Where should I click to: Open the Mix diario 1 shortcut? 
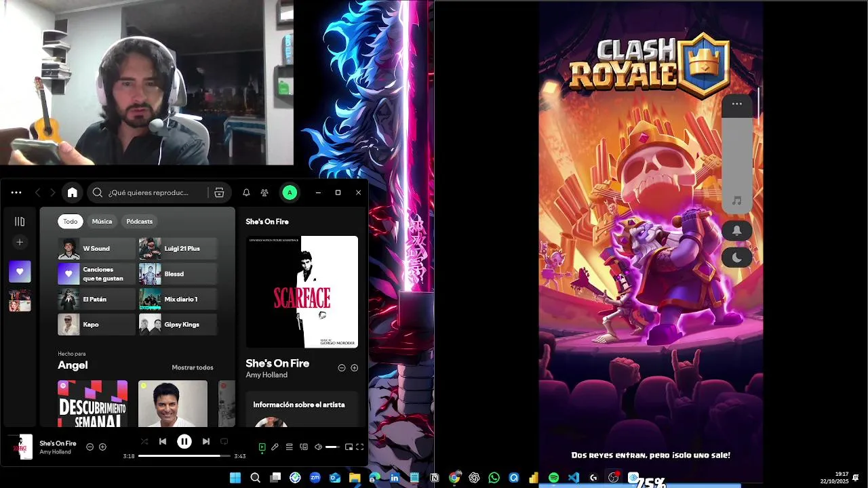178,299
